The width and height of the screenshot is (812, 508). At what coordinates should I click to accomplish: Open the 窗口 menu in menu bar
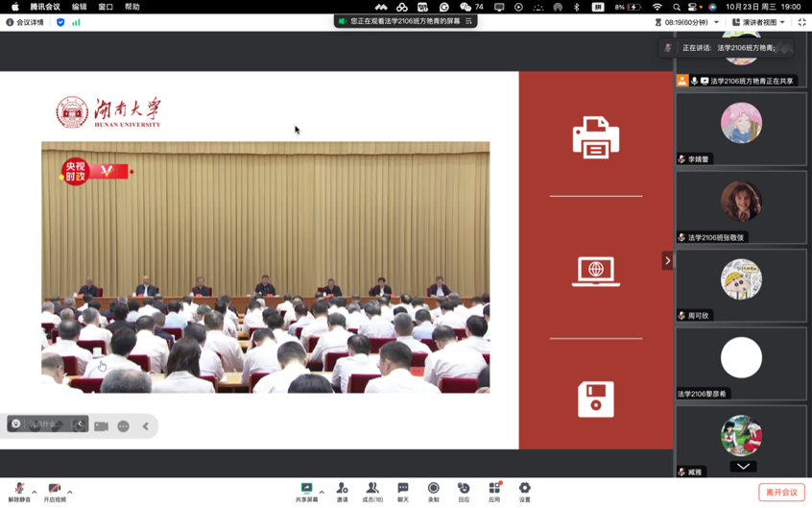tap(106, 7)
